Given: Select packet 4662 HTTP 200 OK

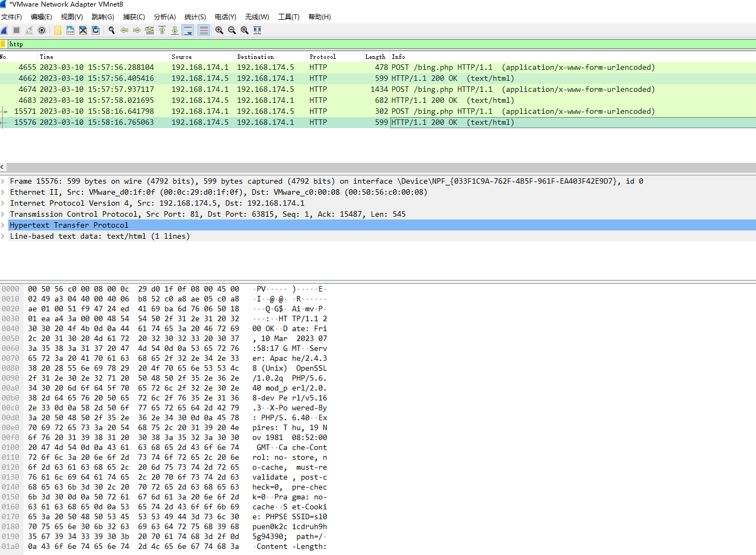Looking at the screenshot, I should (x=378, y=78).
